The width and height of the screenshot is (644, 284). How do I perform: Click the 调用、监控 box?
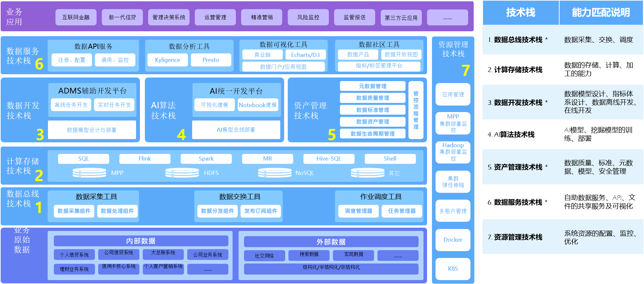[115, 60]
